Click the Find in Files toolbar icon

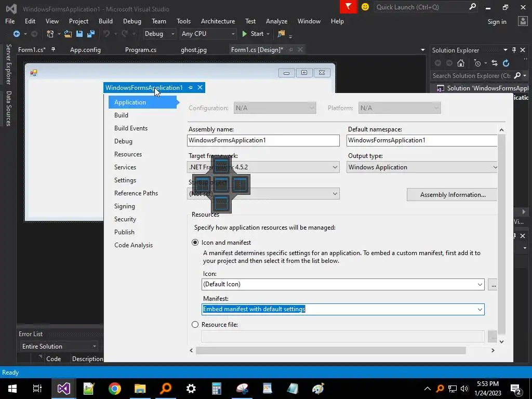click(x=281, y=34)
